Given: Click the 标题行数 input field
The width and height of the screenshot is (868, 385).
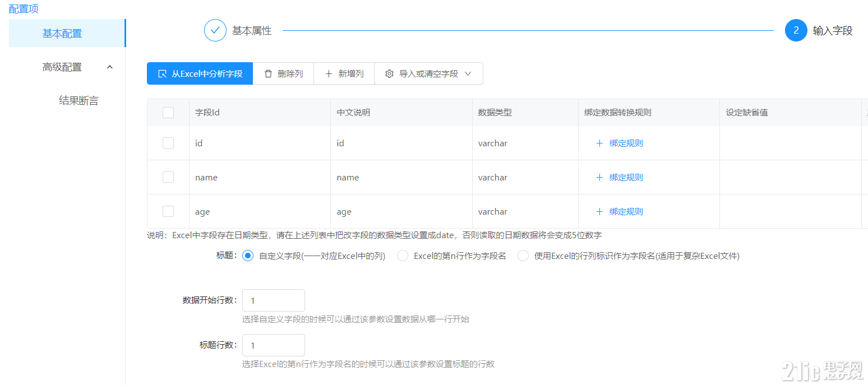Looking at the screenshot, I should click(x=274, y=345).
